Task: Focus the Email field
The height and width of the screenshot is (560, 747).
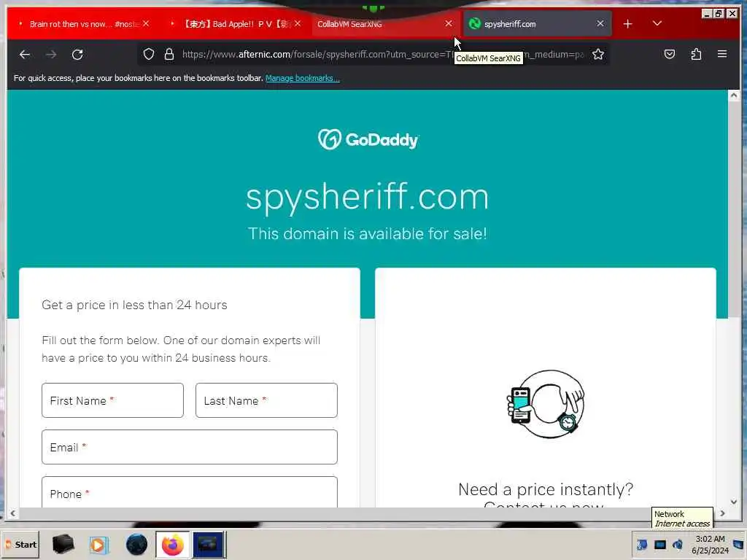Action: (x=190, y=447)
